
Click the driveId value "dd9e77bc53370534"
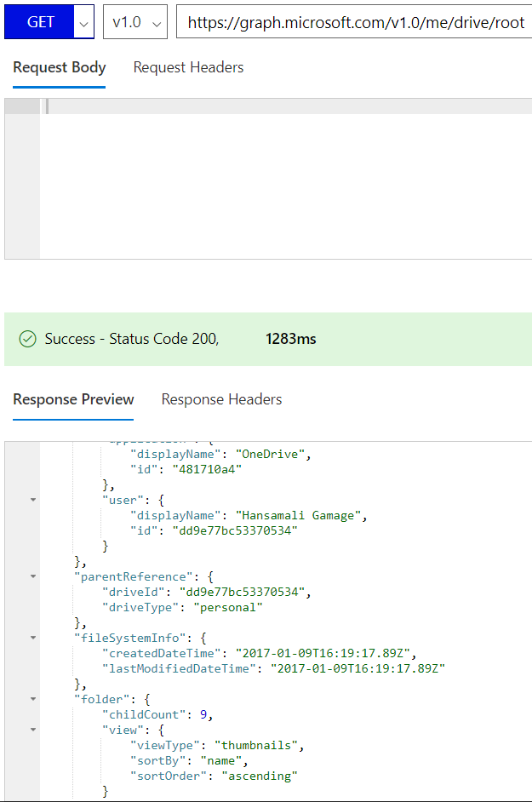coord(242,593)
